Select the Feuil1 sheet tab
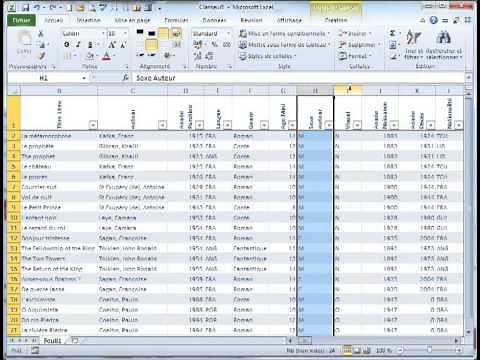Image resolution: width=480 pixels, height=360 pixels. tap(52, 341)
